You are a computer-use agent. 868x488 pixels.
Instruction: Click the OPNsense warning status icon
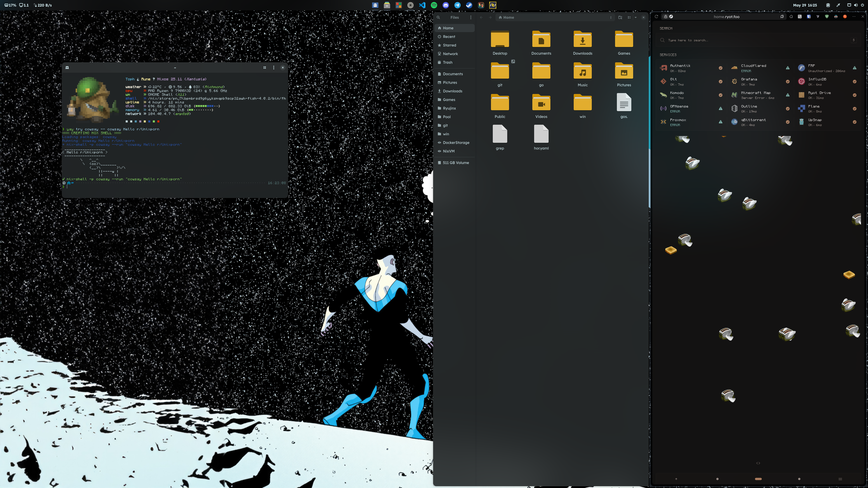pos(720,108)
